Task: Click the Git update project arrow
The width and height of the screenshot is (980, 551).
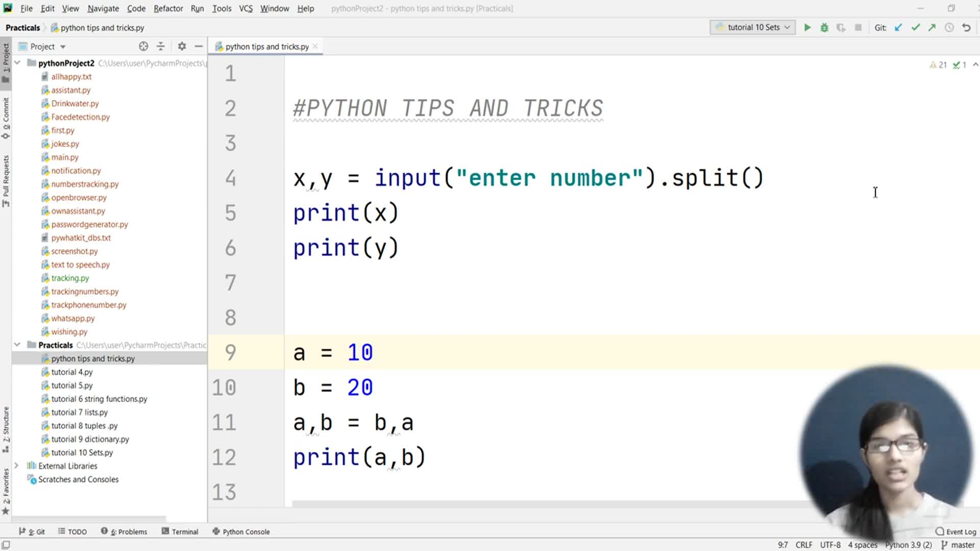Action: (898, 28)
